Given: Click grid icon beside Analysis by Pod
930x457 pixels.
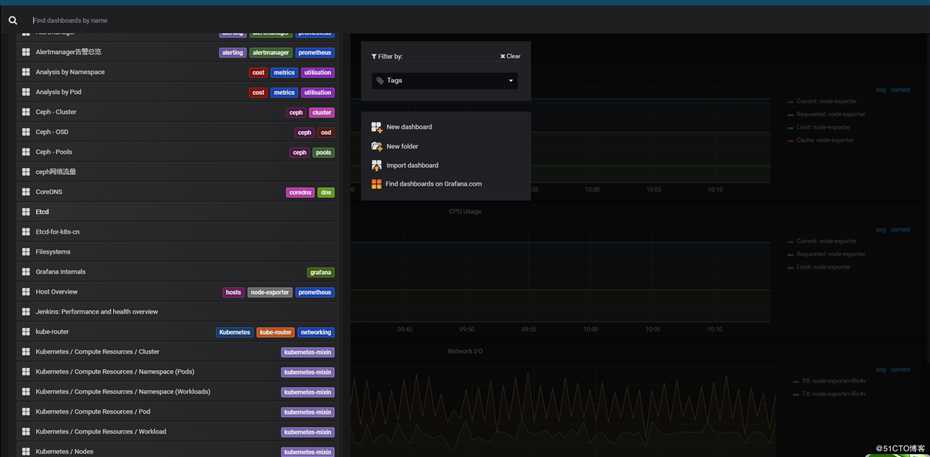Looking at the screenshot, I should [26, 92].
